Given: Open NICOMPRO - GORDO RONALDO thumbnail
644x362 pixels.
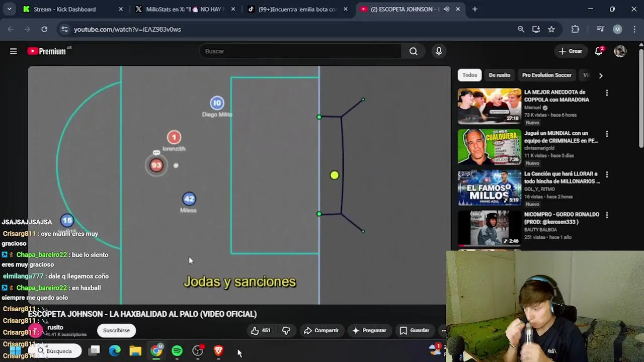Looking at the screenshot, I should (490, 228).
